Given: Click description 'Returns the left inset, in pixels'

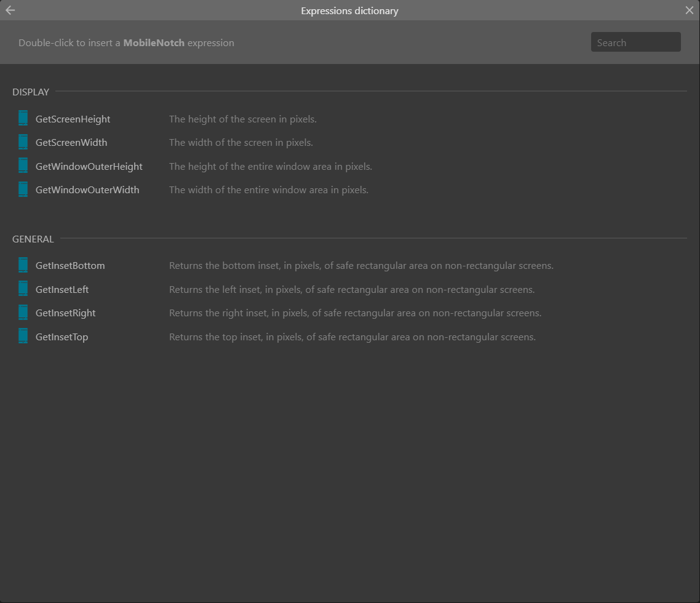Looking at the screenshot, I should click(352, 289).
